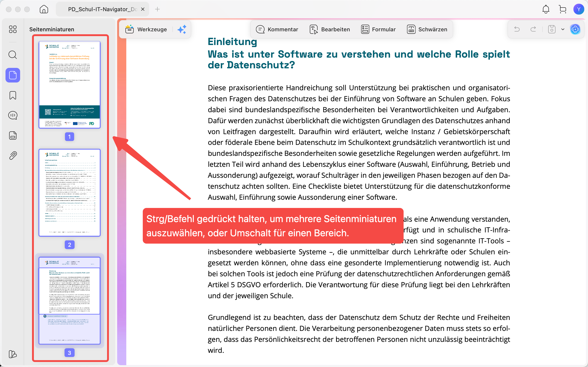Select page 3 thumbnail
Viewport: 588px width, 367px height.
point(70,301)
